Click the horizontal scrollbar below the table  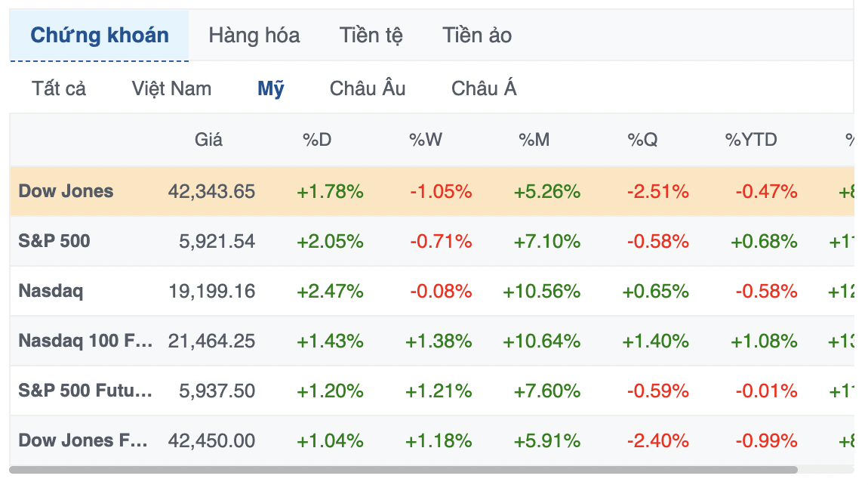tap(403, 470)
